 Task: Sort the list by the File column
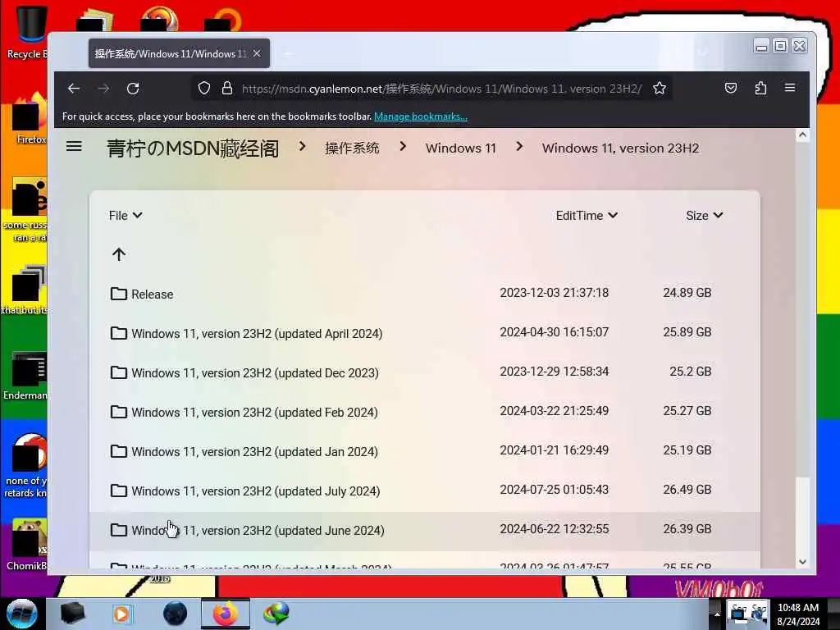click(x=126, y=216)
